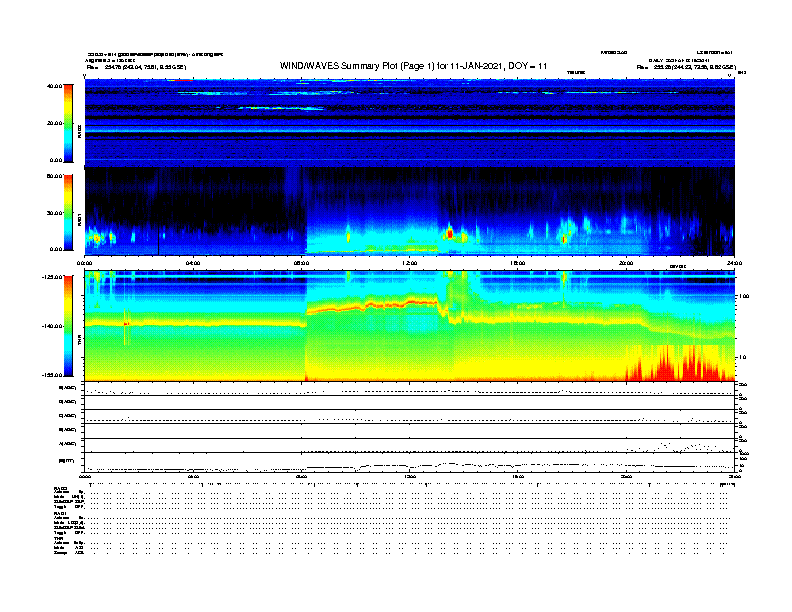Screen dimensions: 792x612
Task: Click the RAD2 intensity color bar
Action: click(68, 123)
